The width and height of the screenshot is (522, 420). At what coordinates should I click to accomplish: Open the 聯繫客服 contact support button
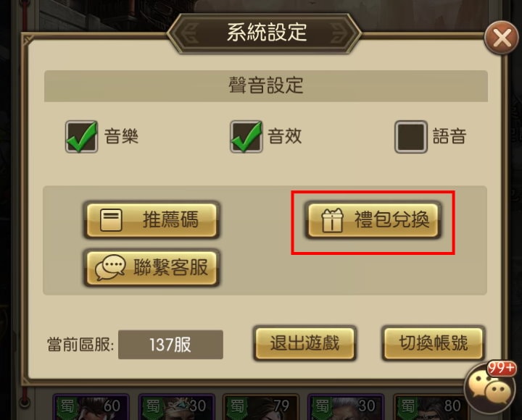point(152,268)
